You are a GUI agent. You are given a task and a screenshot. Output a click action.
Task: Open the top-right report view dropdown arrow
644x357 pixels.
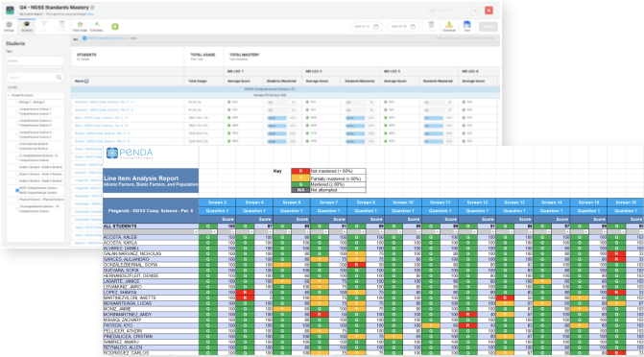(475, 11)
